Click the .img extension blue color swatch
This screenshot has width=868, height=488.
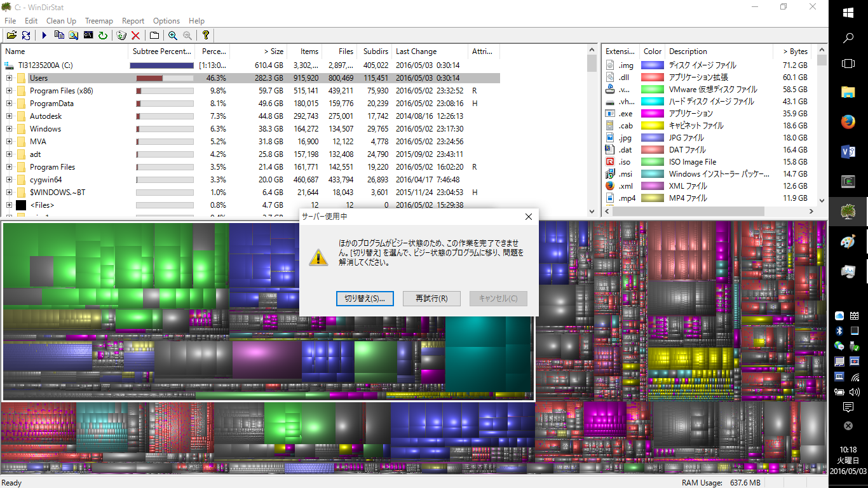click(652, 65)
